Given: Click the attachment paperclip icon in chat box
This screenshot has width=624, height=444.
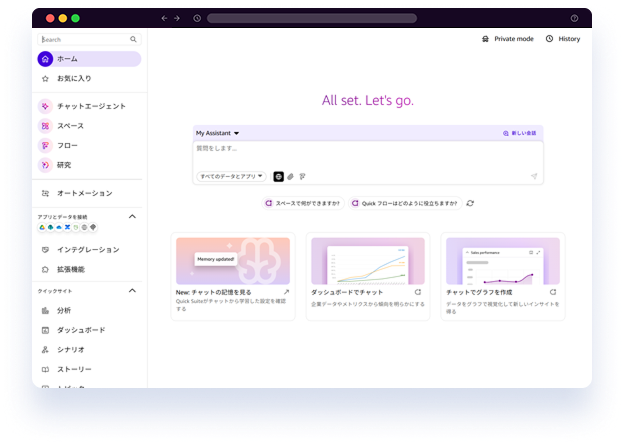Looking at the screenshot, I should click(x=290, y=176).
